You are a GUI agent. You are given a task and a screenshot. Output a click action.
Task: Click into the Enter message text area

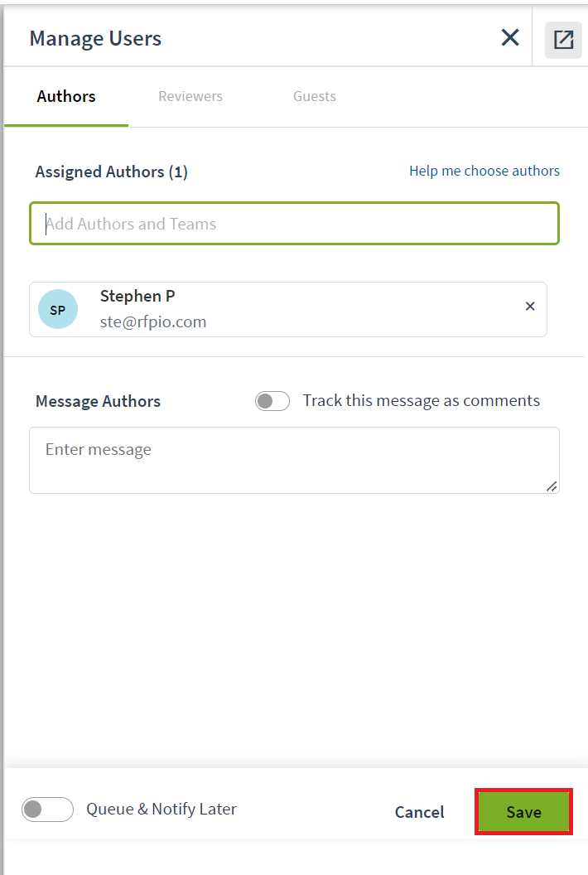click(x=294, y=461)
